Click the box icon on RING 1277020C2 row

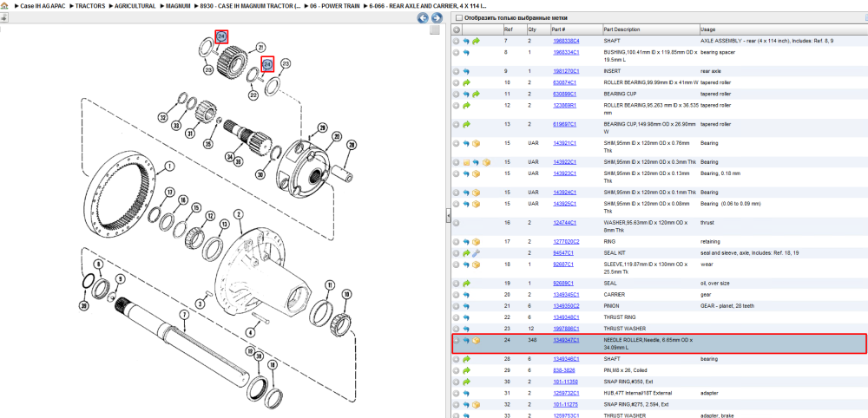point(476,242)
